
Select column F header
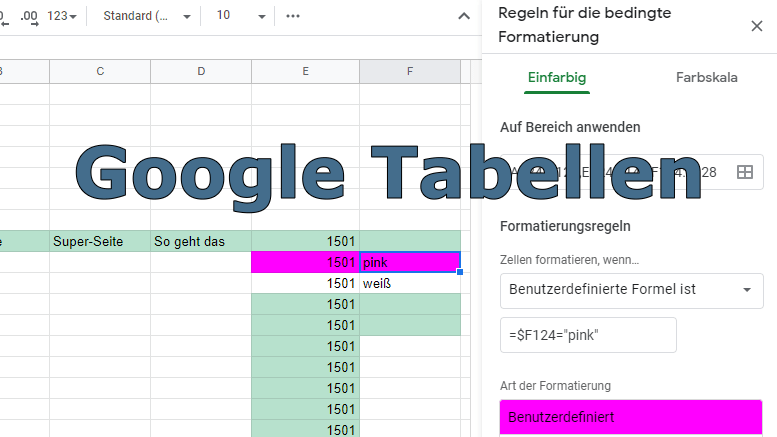click(x=410, y=71)
